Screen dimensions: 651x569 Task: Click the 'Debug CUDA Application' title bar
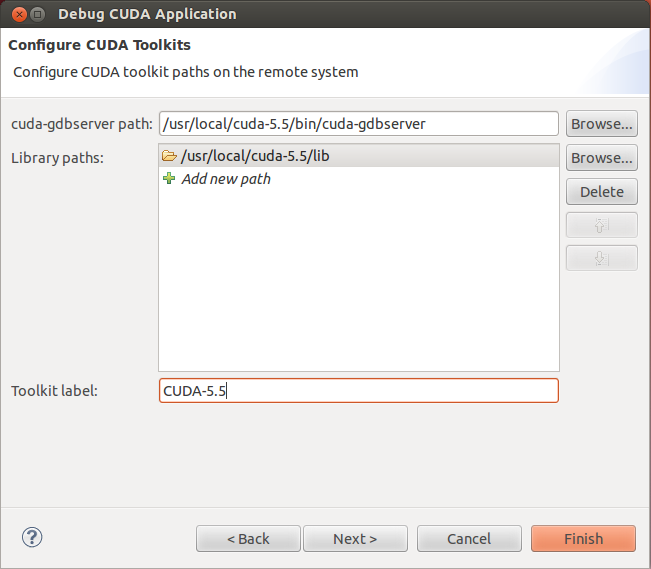pyautogui.click(x=300, y=14)
